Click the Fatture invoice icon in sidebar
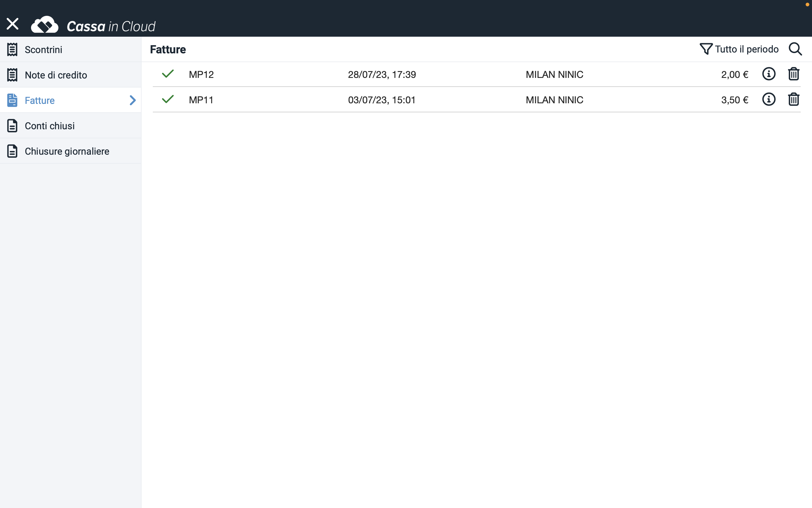The width and height of the screenshot is (812, 508). [x=12, y=100]
